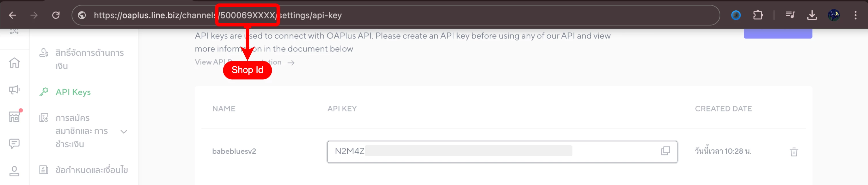Open browser extensions puzzle icon
This screenshot has height=185, width=868.
pyautogui.click(x=758, y=15)
